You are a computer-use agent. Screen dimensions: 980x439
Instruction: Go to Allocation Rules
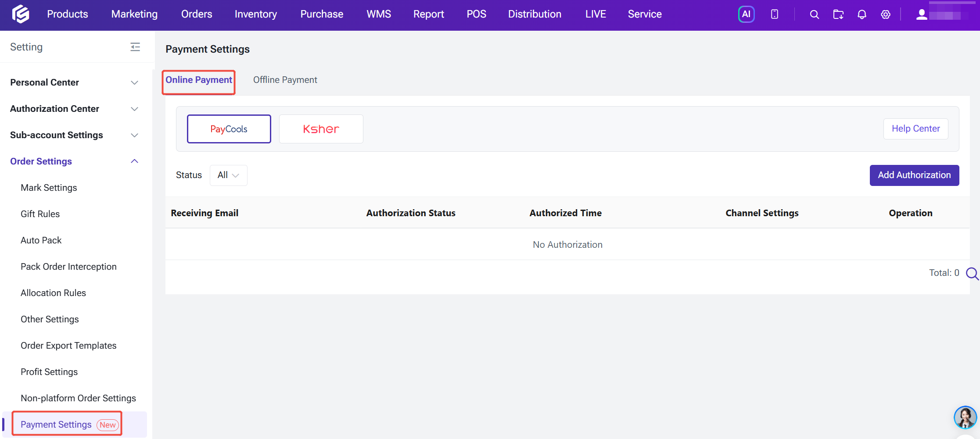[x=53, y=293]
